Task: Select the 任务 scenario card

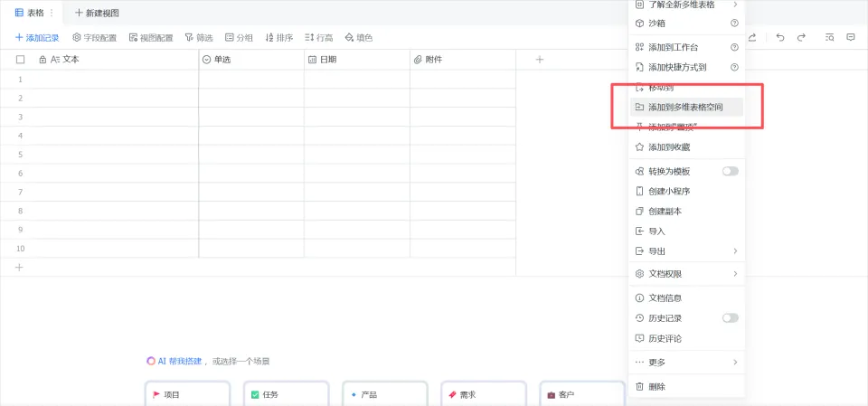Action: coord(287,394)
